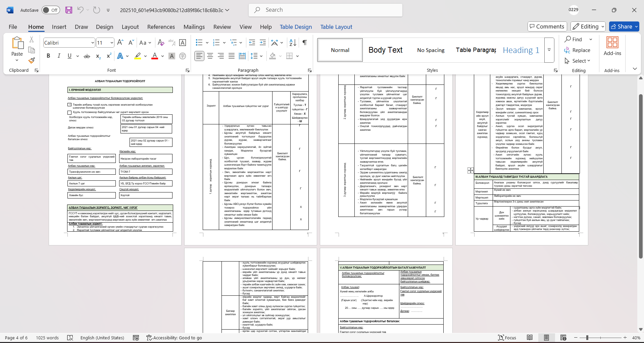The height and width of the screenshot is (343, 644).
Task: Apply bold formatting
Action: tap(48, 56)
